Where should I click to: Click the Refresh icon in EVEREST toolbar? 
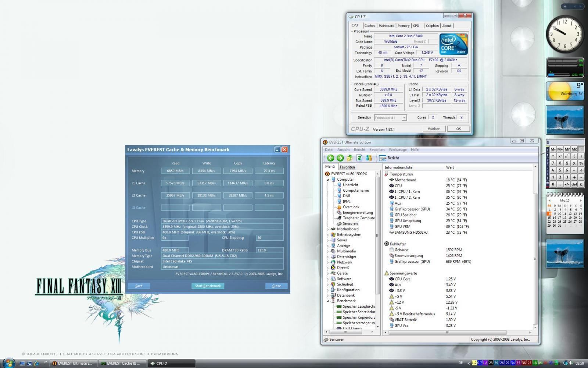click(359, 158)
